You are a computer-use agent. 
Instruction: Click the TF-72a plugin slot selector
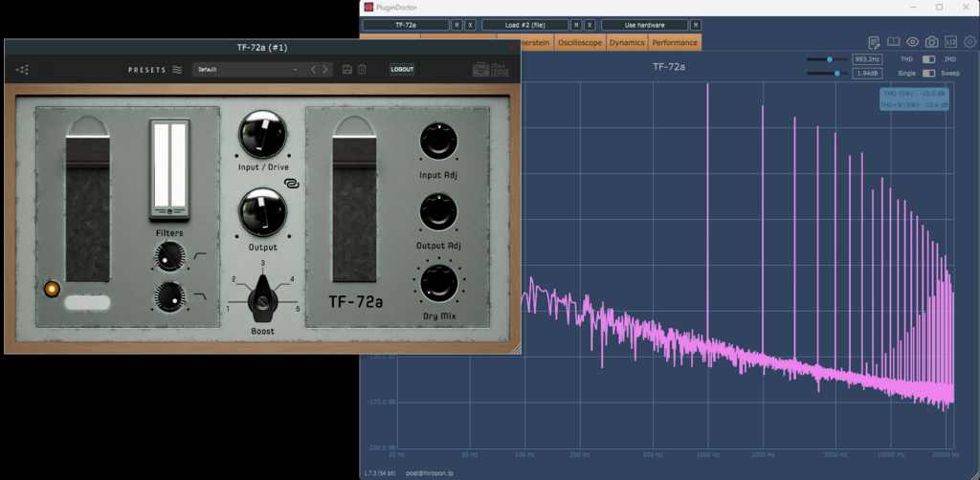(406, 25)
